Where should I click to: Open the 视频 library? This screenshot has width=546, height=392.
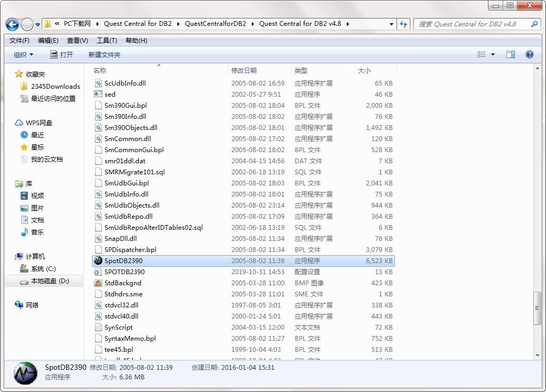coord(32,196)
